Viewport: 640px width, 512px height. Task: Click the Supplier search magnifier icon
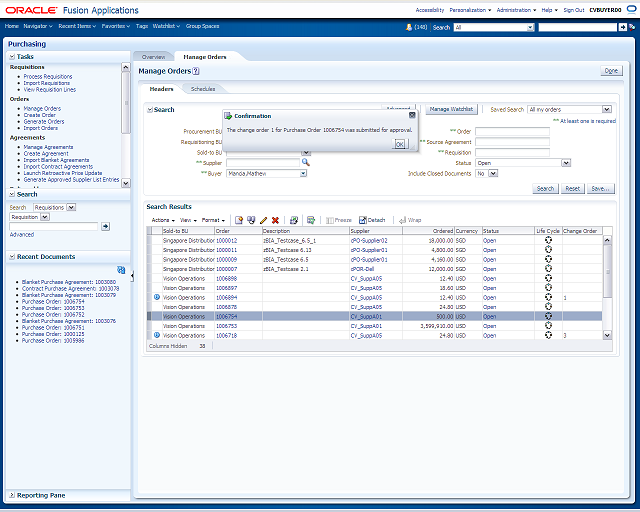point(305,163)
